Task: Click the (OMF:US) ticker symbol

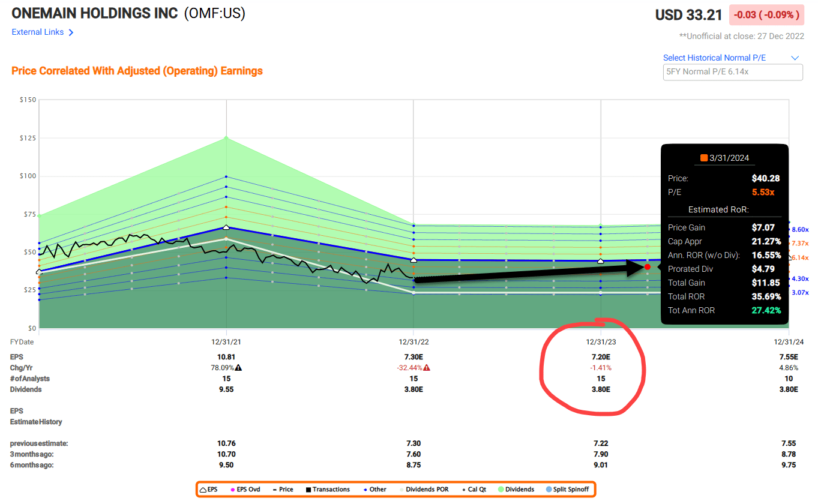Action: pyautogui.click(x=215, y=13)
